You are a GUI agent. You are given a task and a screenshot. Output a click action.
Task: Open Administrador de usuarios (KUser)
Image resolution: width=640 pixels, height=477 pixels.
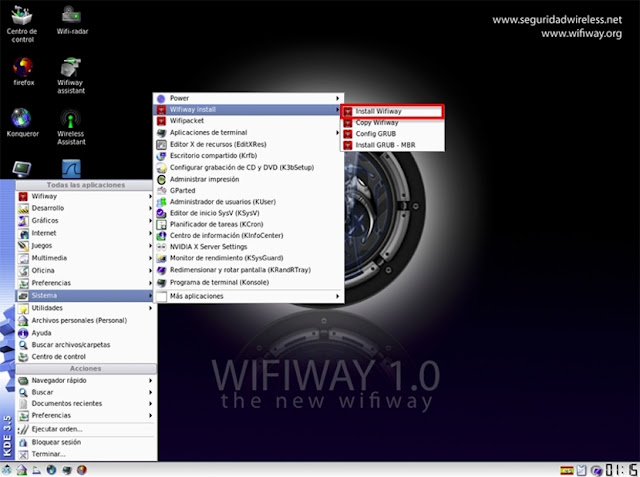(249, 202)
